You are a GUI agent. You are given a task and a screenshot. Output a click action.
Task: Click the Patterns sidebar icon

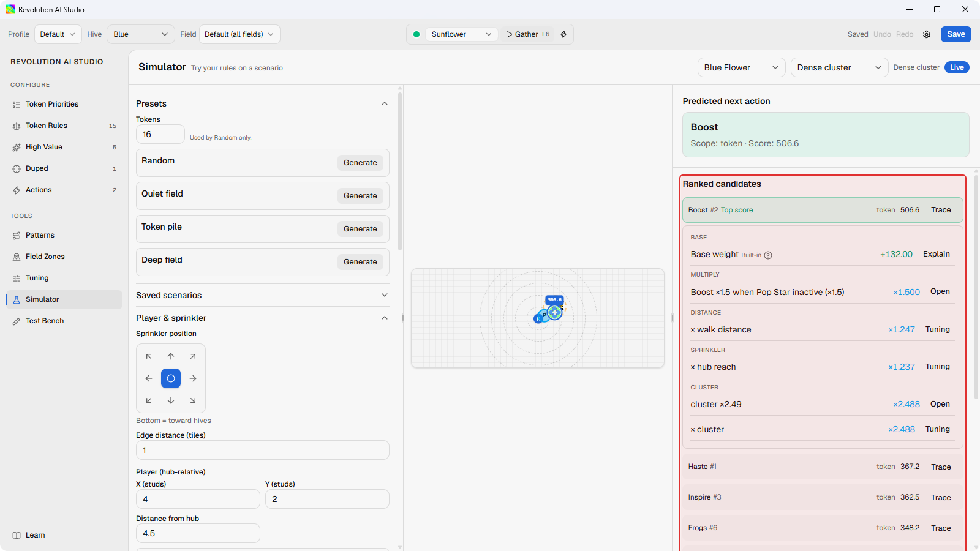coord(17,236)
